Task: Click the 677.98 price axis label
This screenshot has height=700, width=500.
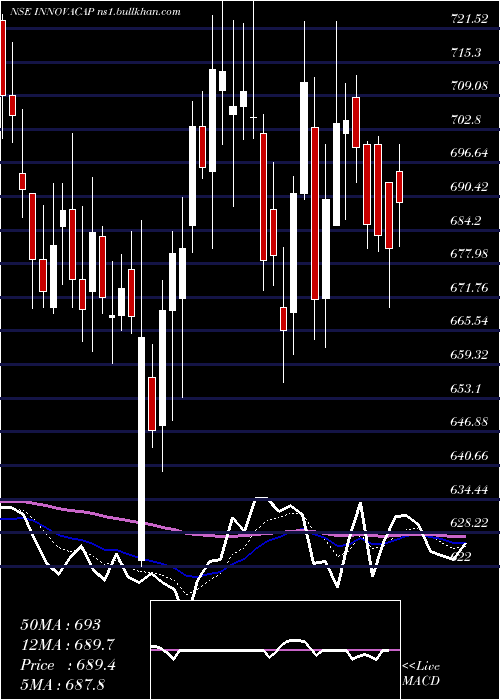Action: coord(470,254)
